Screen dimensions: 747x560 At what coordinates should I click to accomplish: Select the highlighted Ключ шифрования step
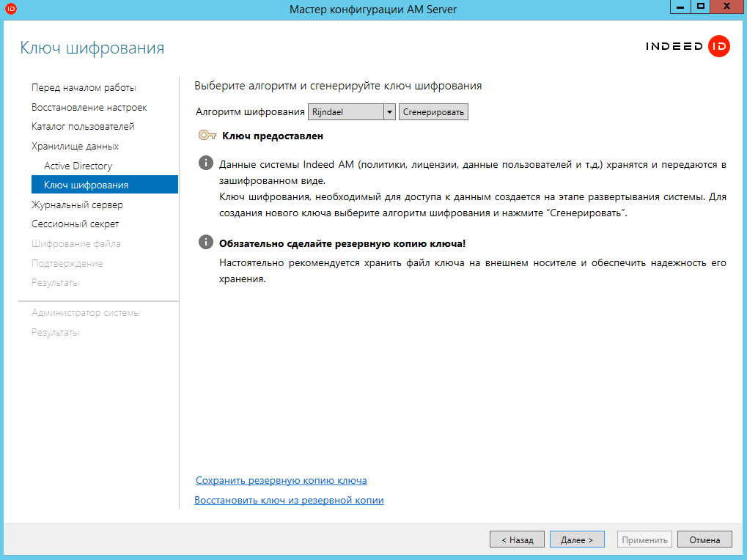point(86,185)
